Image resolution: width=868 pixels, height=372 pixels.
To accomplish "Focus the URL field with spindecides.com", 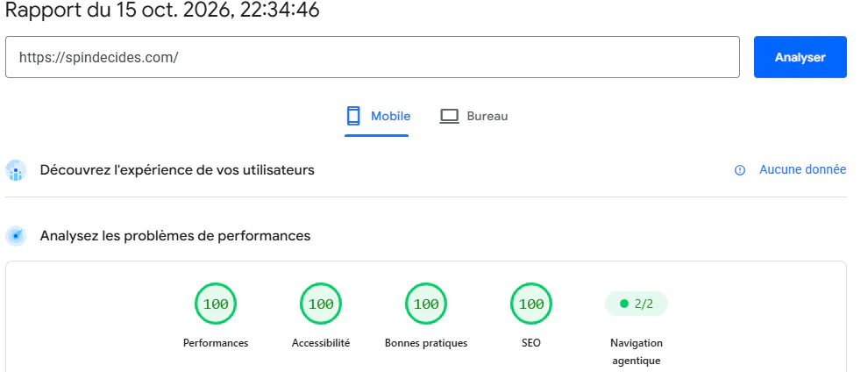I will 373,57.
